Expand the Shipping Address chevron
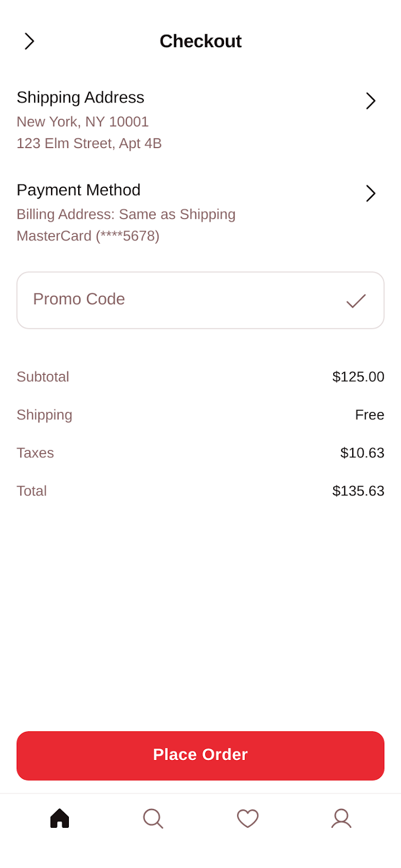Viewport: 401px width, 868px height. click(x=371, y=101)
